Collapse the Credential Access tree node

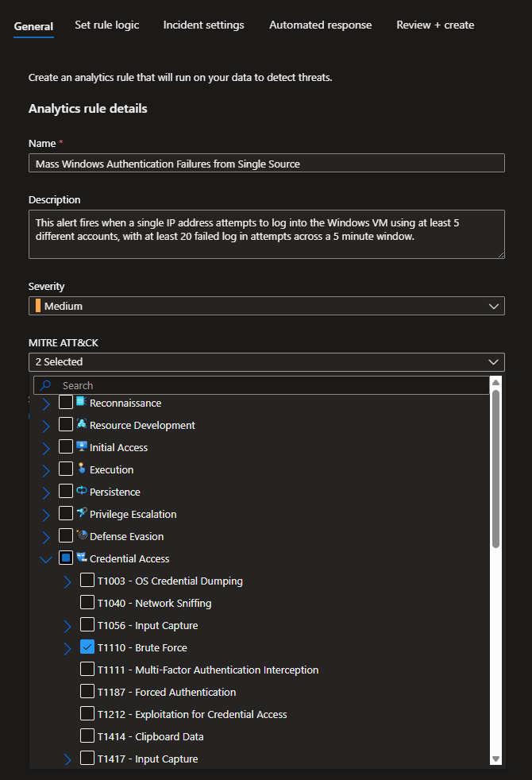pyautogui.click(x=45, y=558)
